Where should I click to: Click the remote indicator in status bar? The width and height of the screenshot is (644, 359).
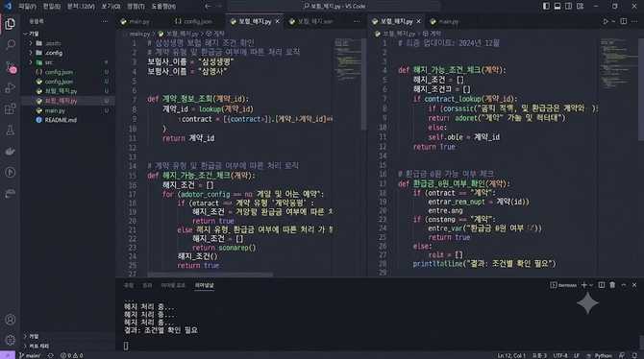click(8, 355)
